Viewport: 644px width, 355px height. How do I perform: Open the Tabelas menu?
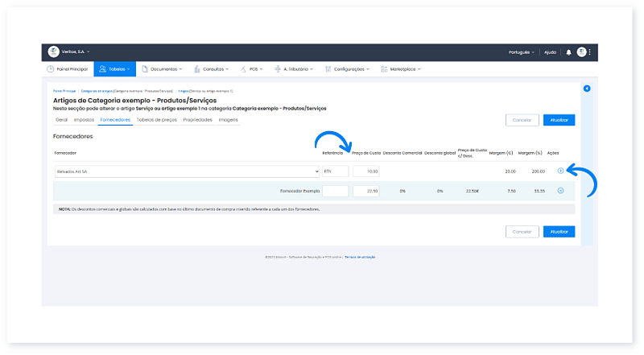[x=115, y=69]
